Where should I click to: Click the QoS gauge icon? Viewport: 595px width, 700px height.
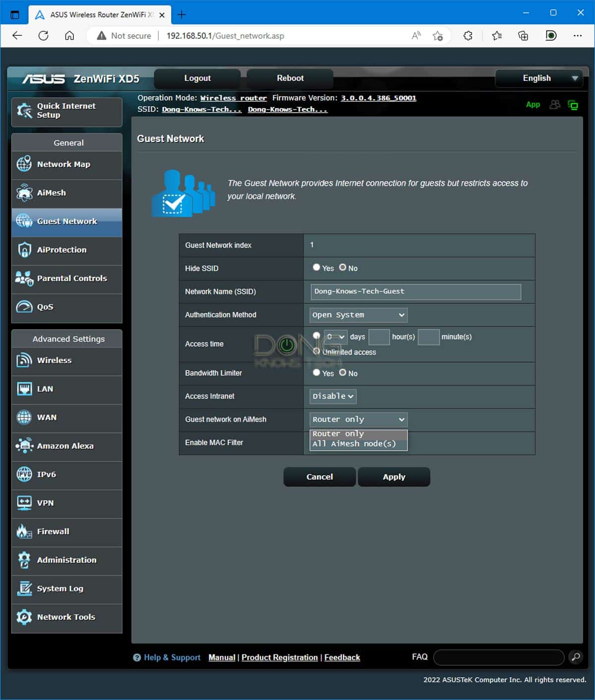(24, 307)
